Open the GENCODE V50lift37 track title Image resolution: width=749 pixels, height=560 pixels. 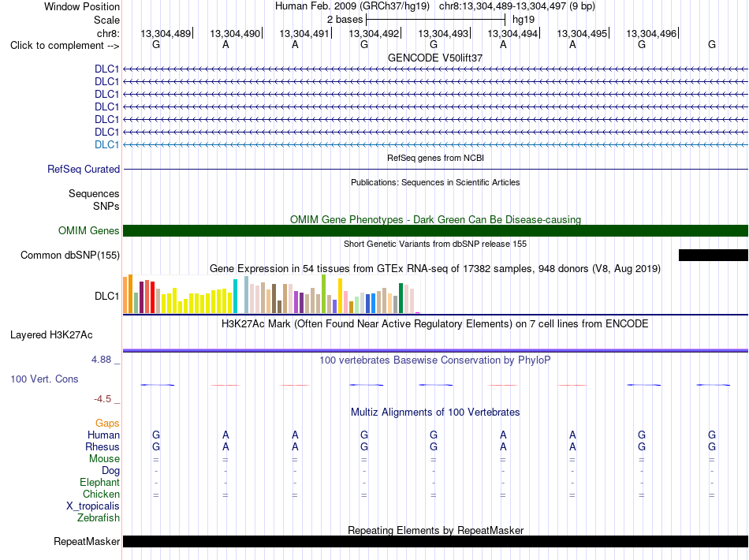click(435, 58)
